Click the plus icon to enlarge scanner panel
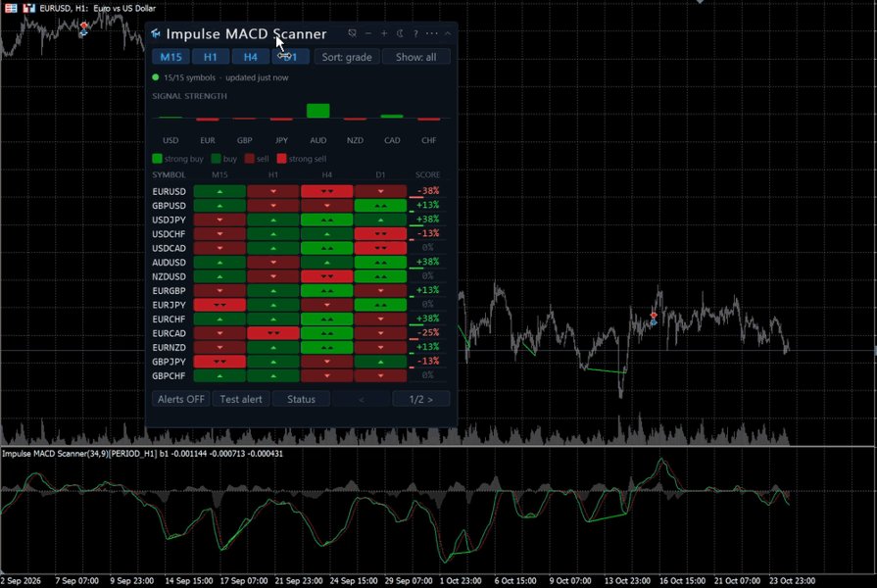 (384, 33)
